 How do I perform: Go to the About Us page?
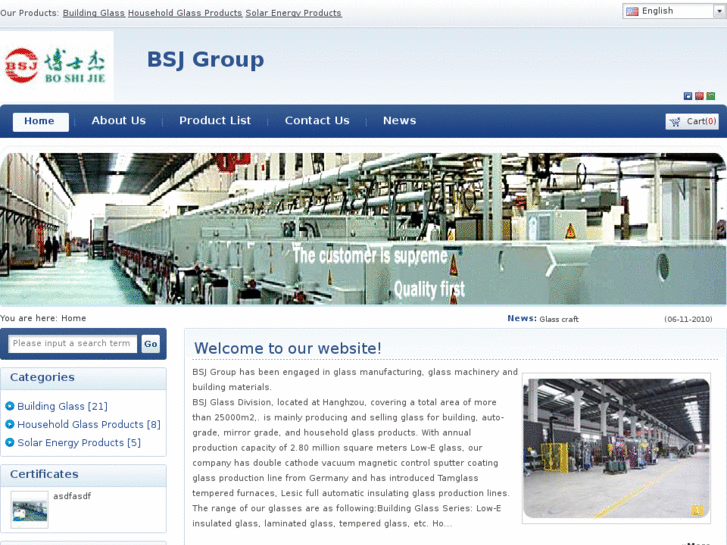click(x=119, y=121)
